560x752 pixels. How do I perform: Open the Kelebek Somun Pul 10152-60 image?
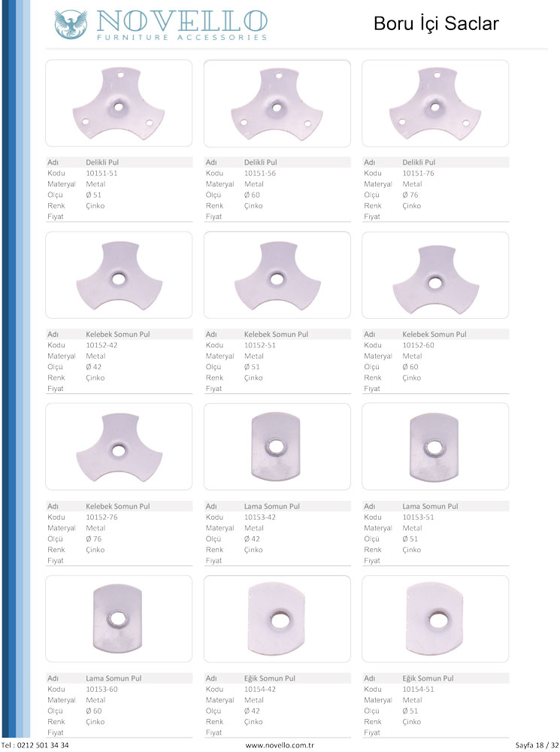coord(435,275)
